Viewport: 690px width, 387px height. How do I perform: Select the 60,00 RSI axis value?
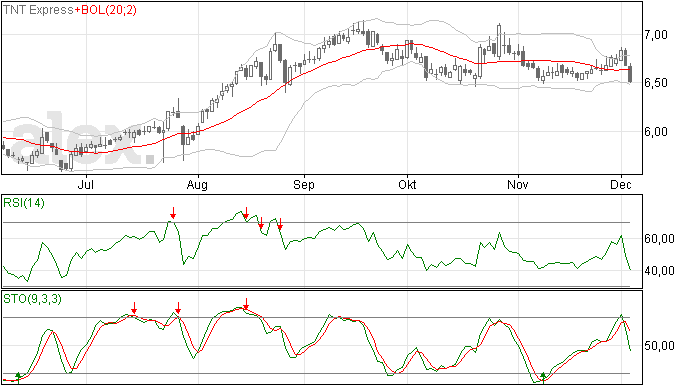click(659, 239)
